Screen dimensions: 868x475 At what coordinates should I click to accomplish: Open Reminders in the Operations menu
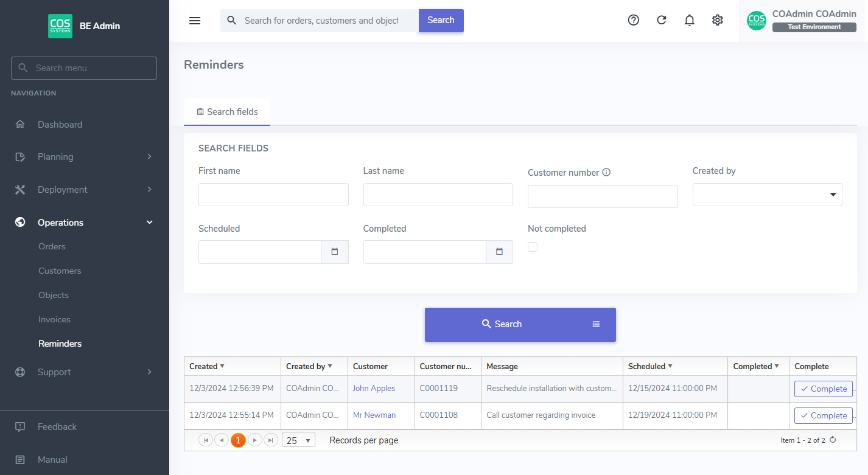pyautogui.click(x=60, y=344)
